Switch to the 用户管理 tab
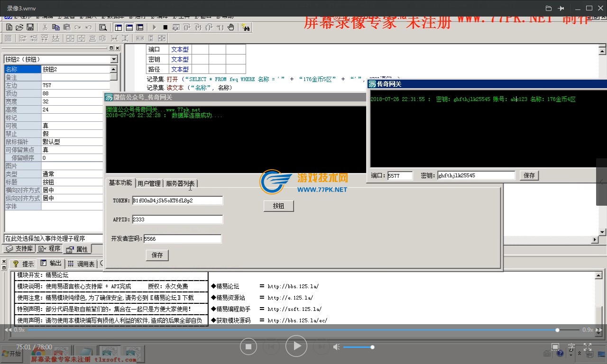The width and height of the screenshot is (607, 364). tap(149, 183)
